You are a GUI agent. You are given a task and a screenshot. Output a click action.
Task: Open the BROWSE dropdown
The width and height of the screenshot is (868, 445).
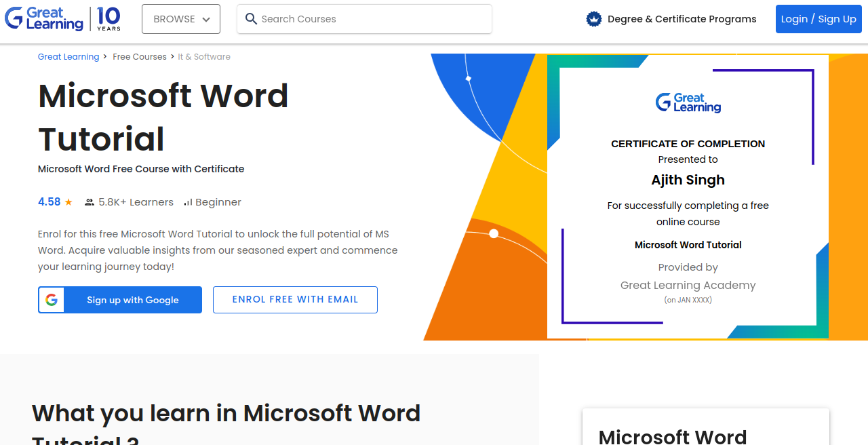180,19
